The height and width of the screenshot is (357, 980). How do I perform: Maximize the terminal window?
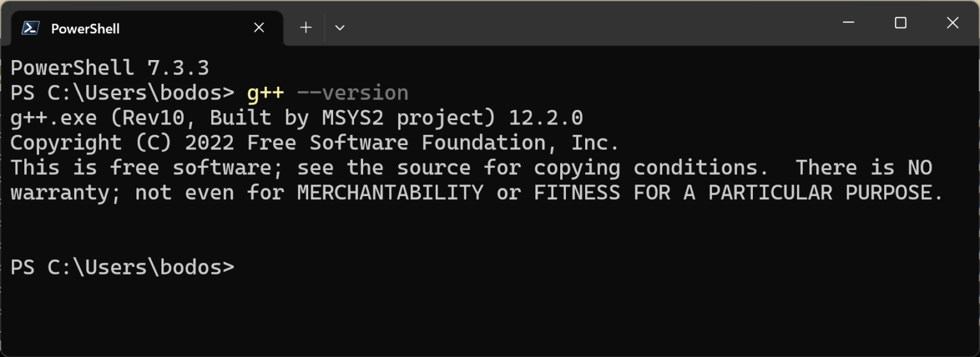click(900, 23)
